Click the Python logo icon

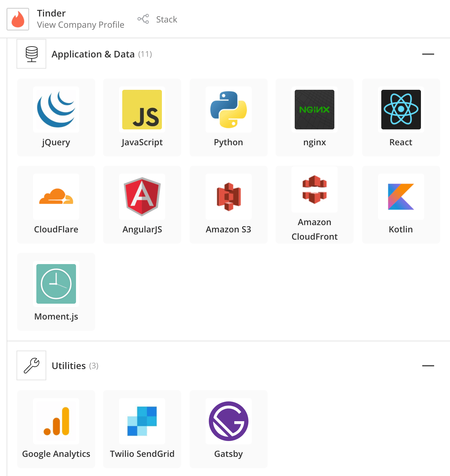[229, 110]
